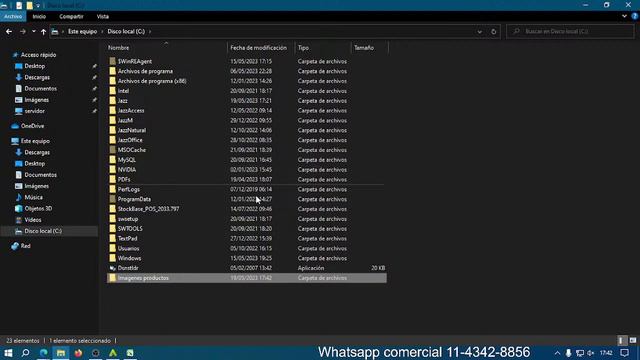Select the Archivos de programa folder icon
640x360 pixels.
click(113, 71)
